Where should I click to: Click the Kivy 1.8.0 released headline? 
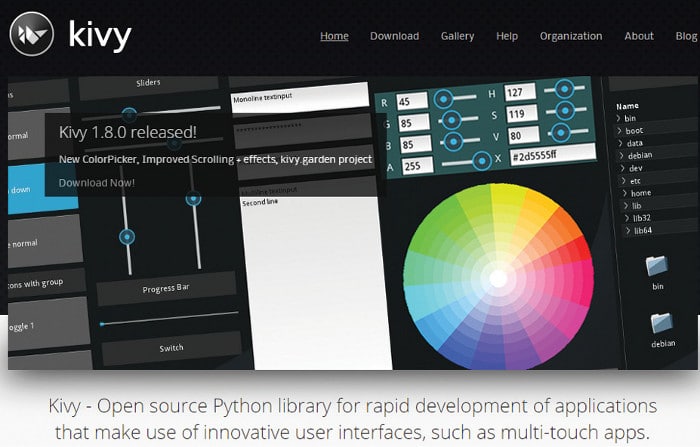tap(126, 132)
